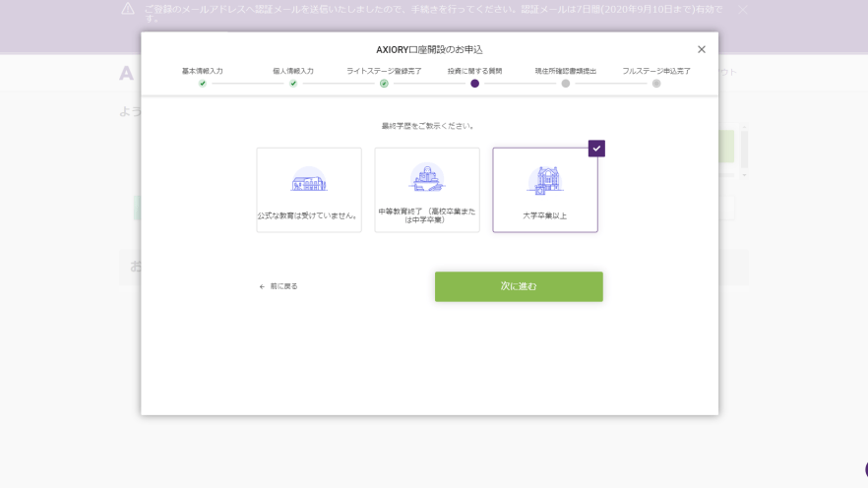Toggle the purple checkmark badge on 大学卒業以上

596,149
